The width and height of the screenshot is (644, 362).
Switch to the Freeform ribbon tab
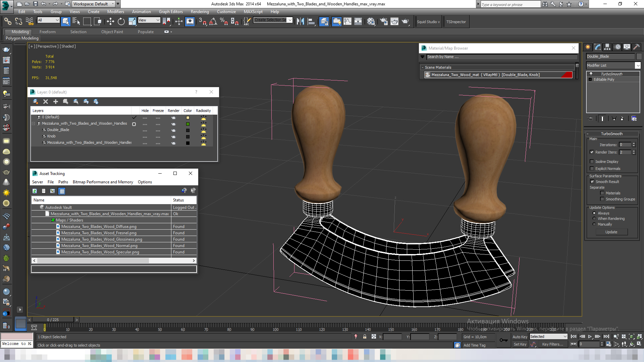tap(47, 32)
